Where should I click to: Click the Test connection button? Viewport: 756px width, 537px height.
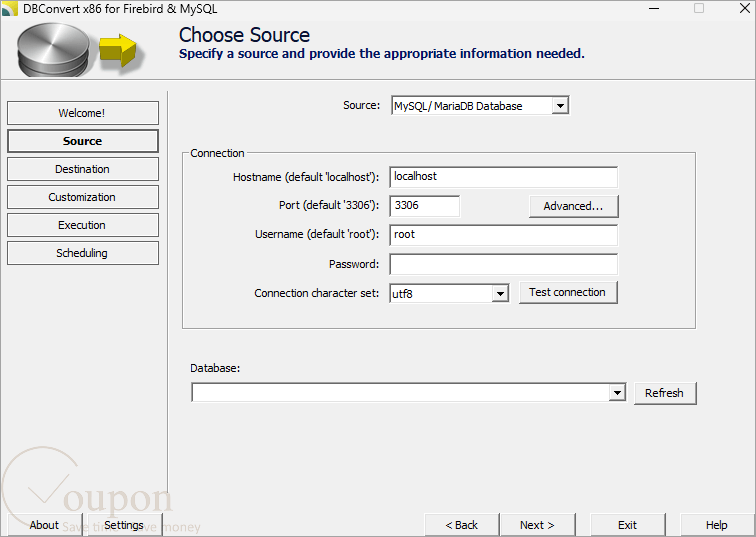(567, 293)
